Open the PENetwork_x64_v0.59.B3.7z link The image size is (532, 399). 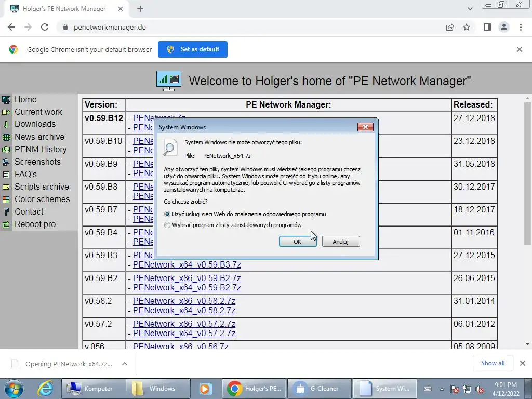click(x=187, y=264)
